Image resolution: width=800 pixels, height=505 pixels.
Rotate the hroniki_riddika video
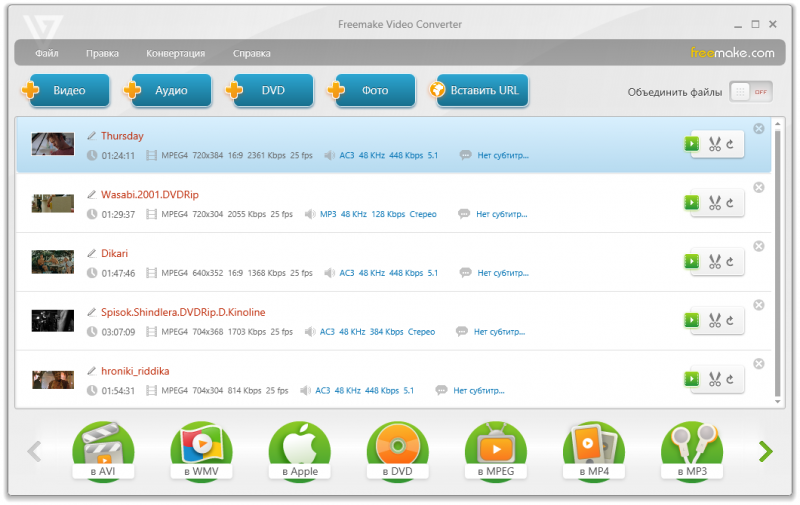click(x=730, y=379)
